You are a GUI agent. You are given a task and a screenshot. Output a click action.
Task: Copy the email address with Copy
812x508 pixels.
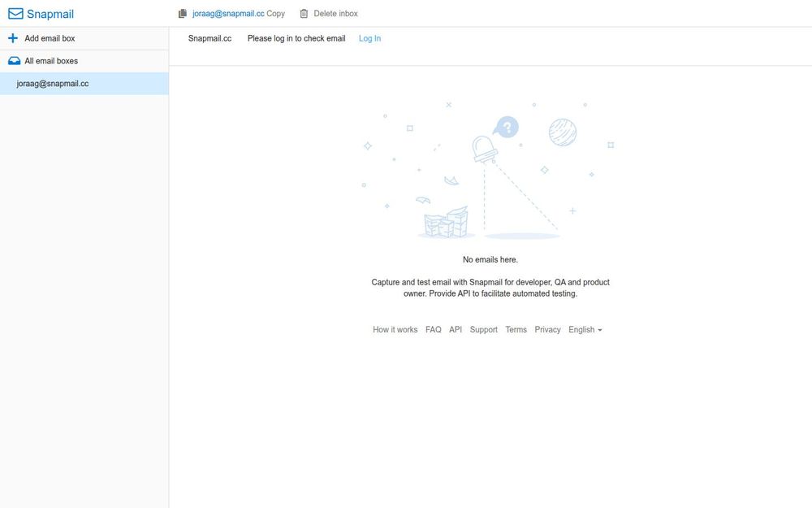[x=275, y=14]
